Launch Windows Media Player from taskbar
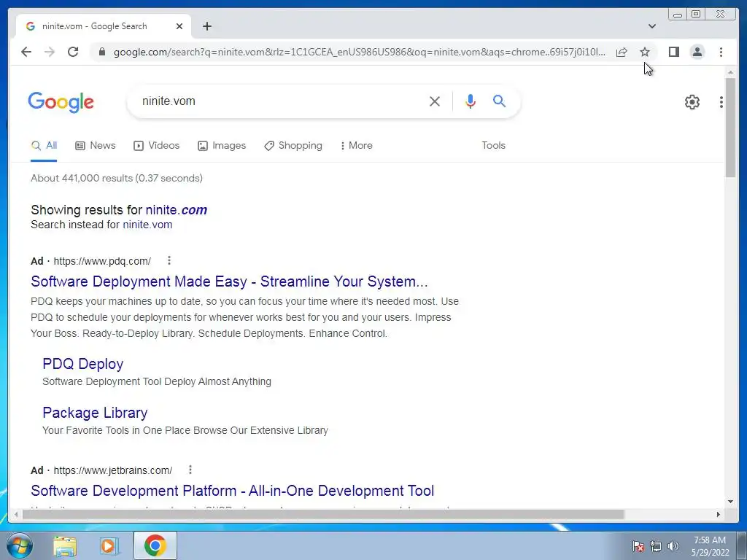This screenshot has height=560, width=747. click(109, 545)
